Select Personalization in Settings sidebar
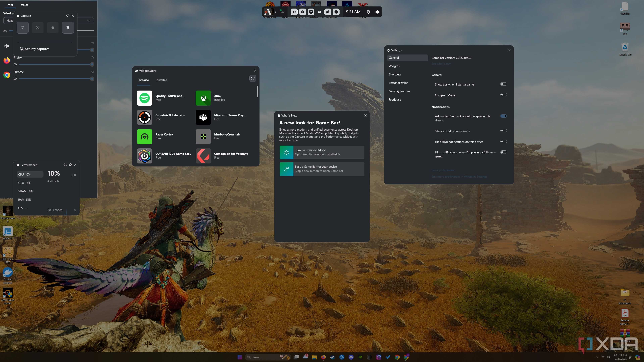 pos(408,83)
